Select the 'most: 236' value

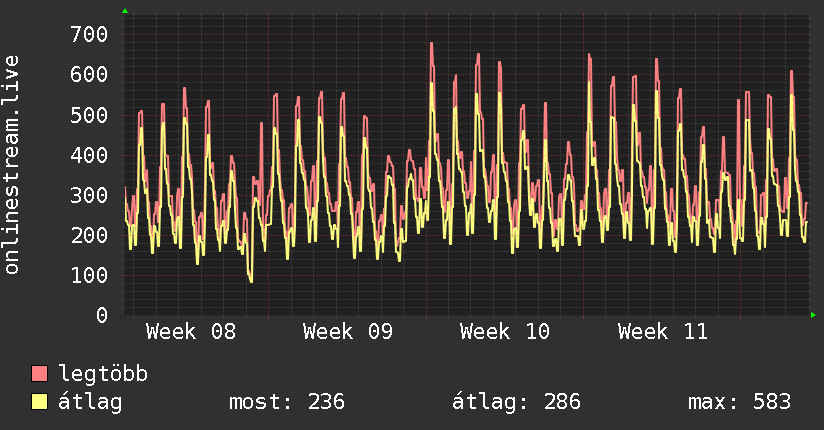[287, 402]
